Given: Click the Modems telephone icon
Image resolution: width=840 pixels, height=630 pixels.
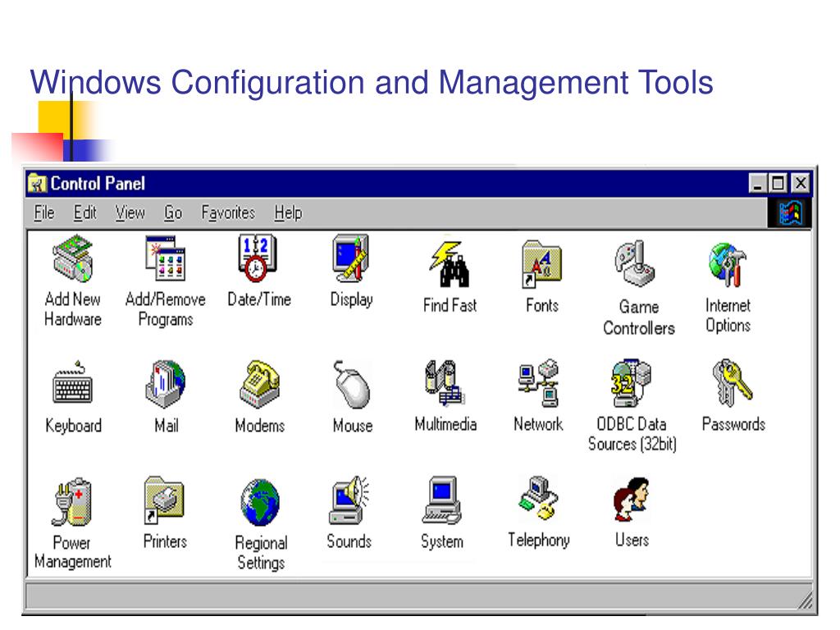Looking at the screenshot, I should [x=259, y=385].
